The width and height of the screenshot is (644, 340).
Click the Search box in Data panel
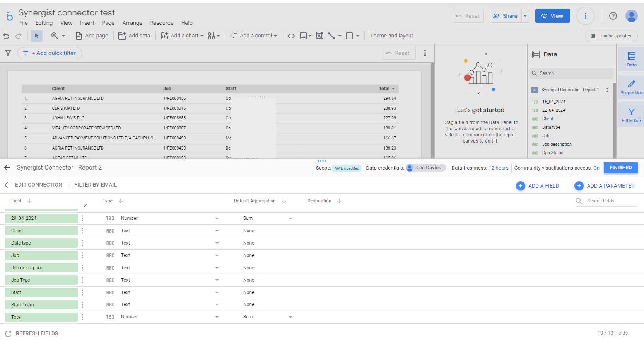[571, 73]
